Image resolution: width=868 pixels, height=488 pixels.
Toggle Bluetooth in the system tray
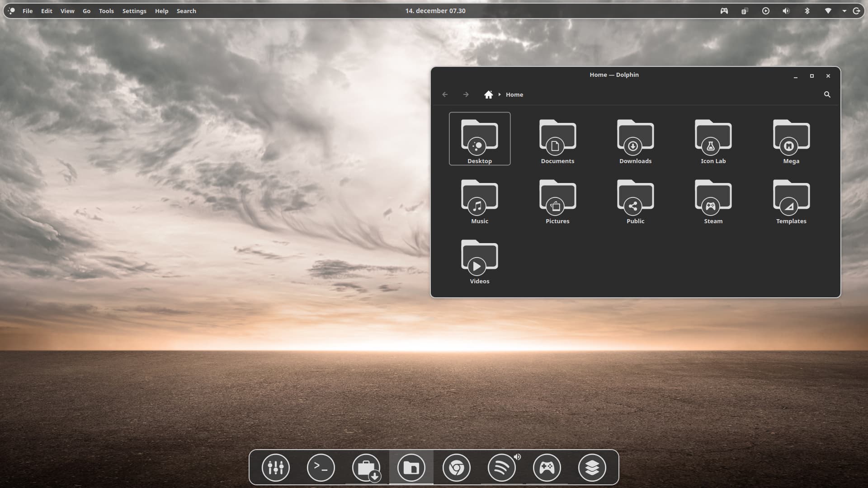(807, 11)
